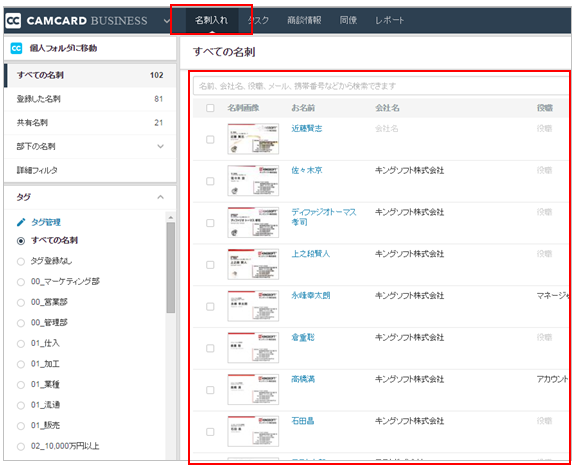Open the business card thumbnail of 高橋満

[253, 390]
